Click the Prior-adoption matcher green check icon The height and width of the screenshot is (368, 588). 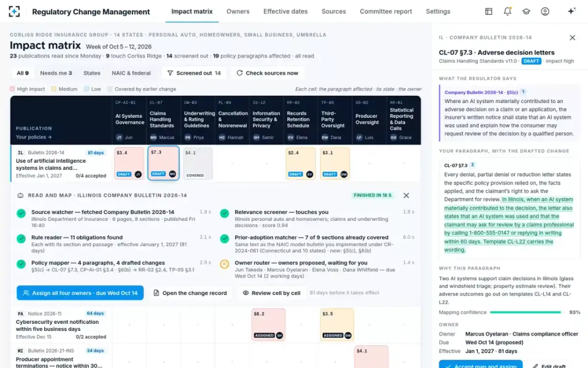pos(224,238)
